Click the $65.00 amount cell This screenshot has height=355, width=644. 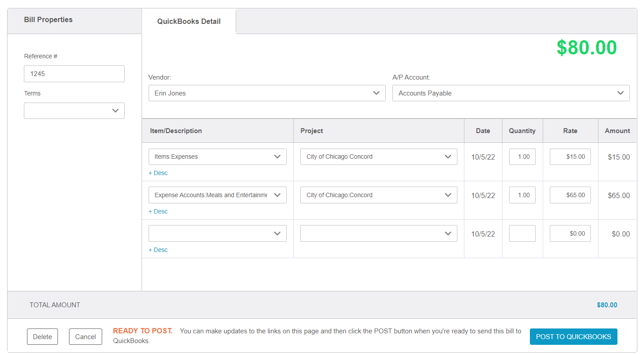coord(619,195)
